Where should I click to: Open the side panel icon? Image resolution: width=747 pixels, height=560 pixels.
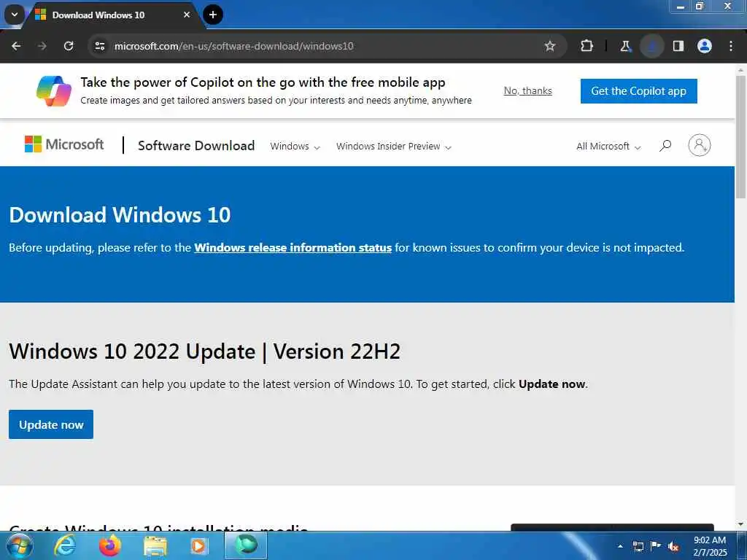point(678,46)
